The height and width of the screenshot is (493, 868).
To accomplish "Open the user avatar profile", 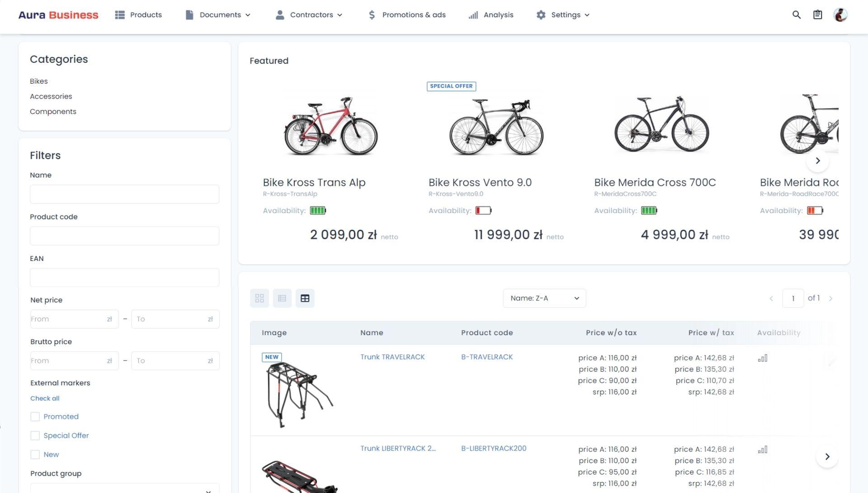I will coord(840,15).
